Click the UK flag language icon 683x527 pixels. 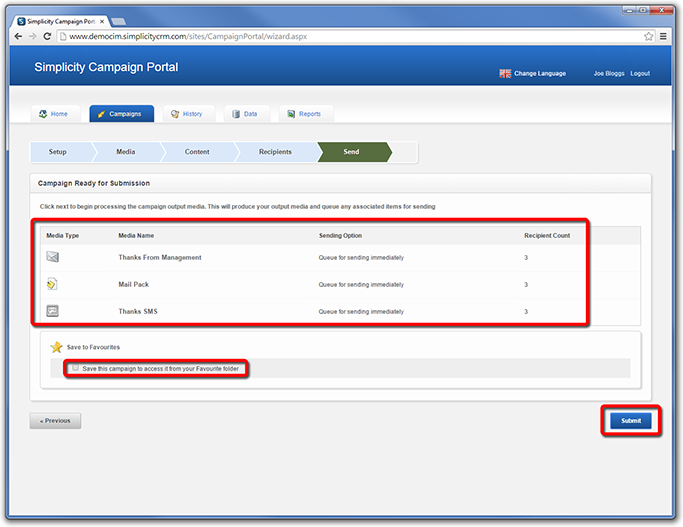coord(505,73)
